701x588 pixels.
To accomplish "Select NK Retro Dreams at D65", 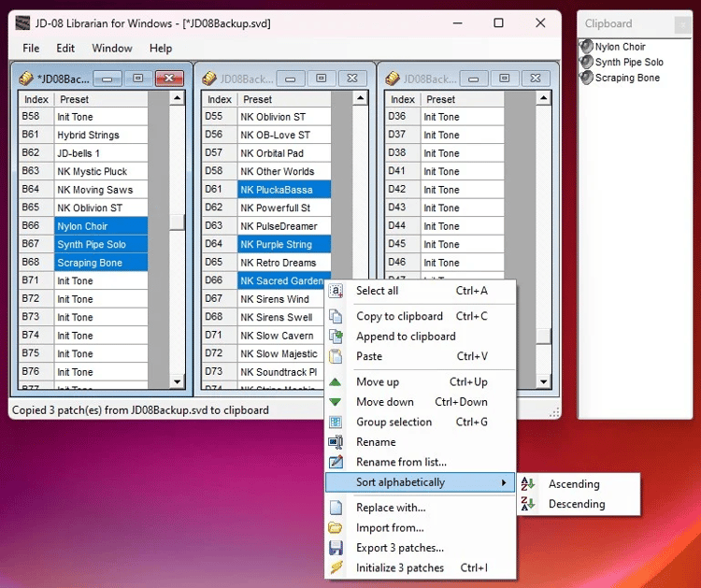I will tap(284, 263).
